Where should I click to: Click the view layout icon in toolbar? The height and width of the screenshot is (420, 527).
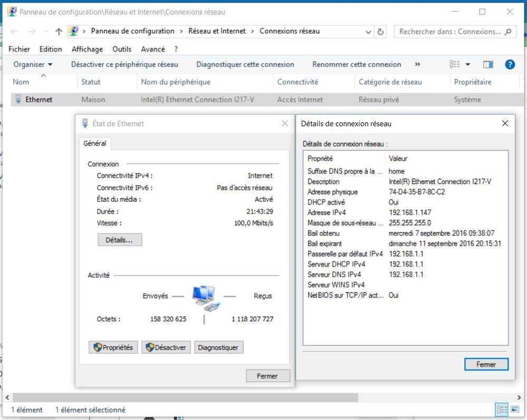454,64
